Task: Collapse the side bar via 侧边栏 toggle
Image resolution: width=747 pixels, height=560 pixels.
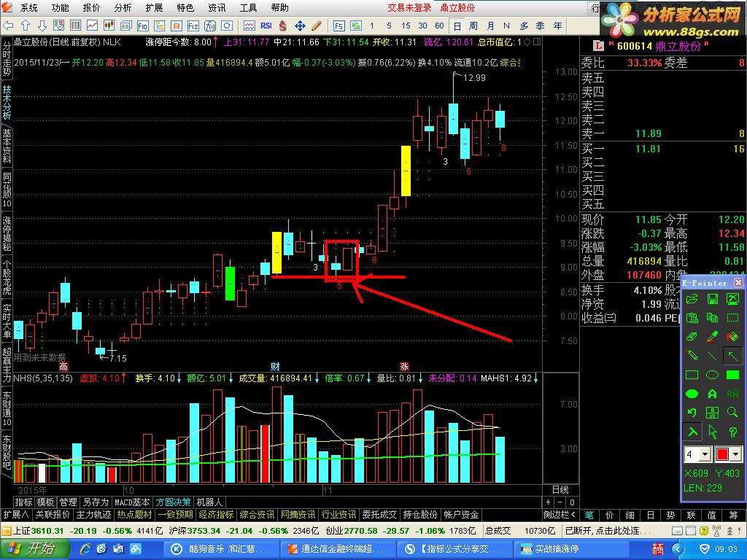Action: [x=560, y=514]
